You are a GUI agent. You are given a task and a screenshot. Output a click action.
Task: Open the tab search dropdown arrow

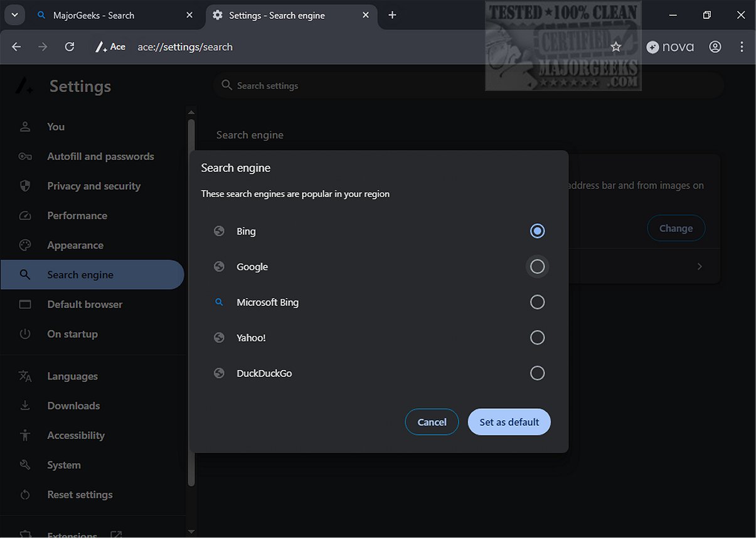(x=14, y=15)
